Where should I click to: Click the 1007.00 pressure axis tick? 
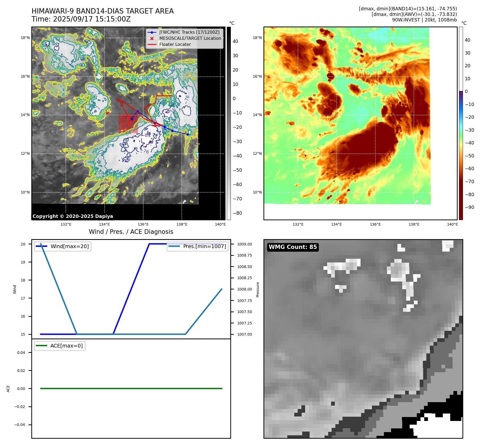click(245, 334)
